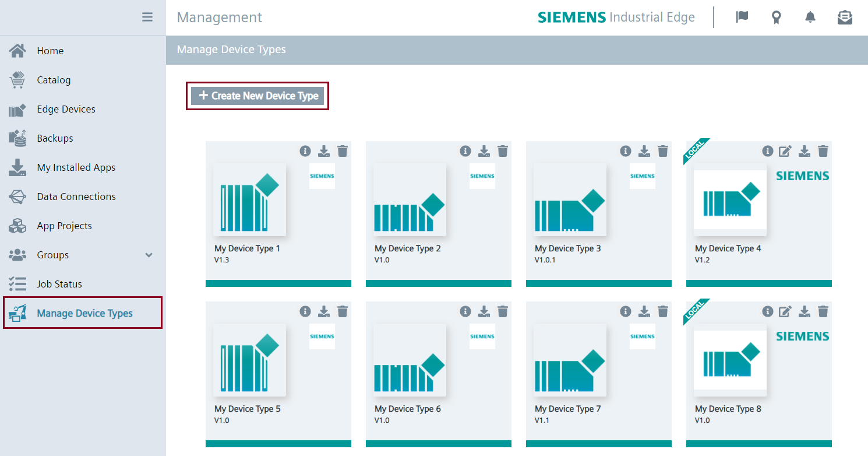This screenshot has width=868, height=456.
Task: Open the flag icon in header
Action: pos(742,17)
